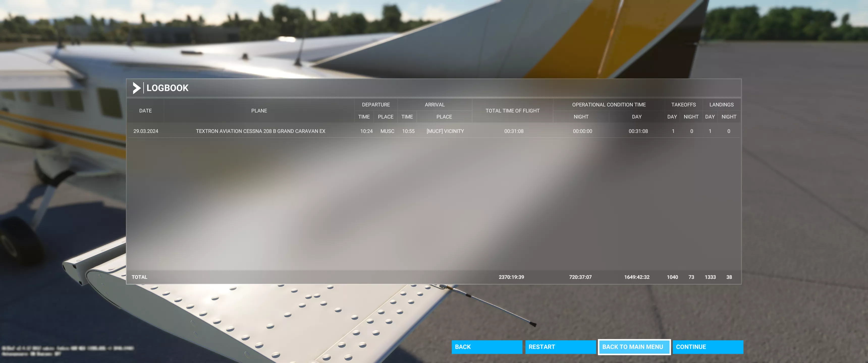Click the 10:24 departure time
868x363 pixels.
[x=366, y=131]
